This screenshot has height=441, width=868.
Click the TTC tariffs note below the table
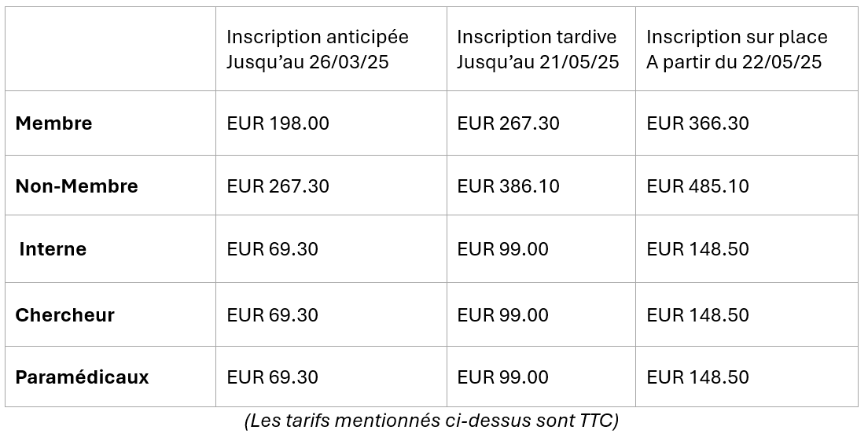click(431, 421)
